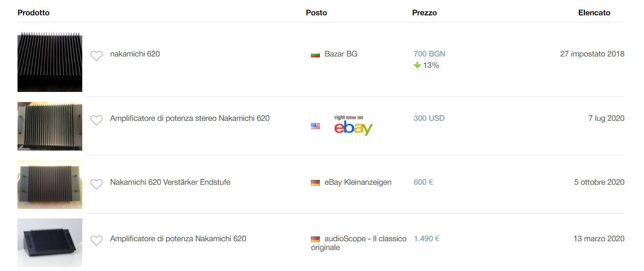Screen dimensions: 644x271
Task: Click the 1.490 € price link
Action: coord(427,239)
